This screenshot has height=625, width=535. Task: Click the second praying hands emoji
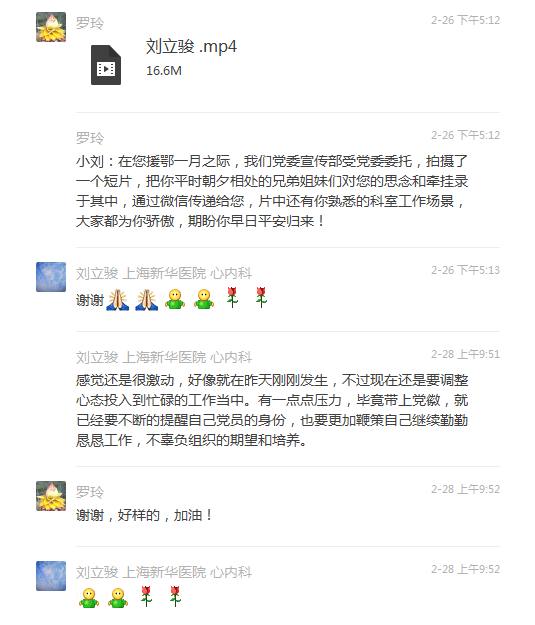coord(146,300)
